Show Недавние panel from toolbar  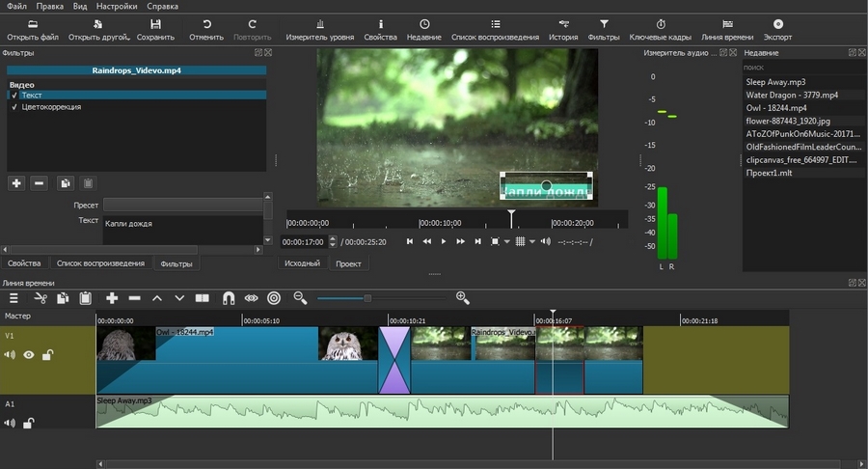(x=424, y=30)
